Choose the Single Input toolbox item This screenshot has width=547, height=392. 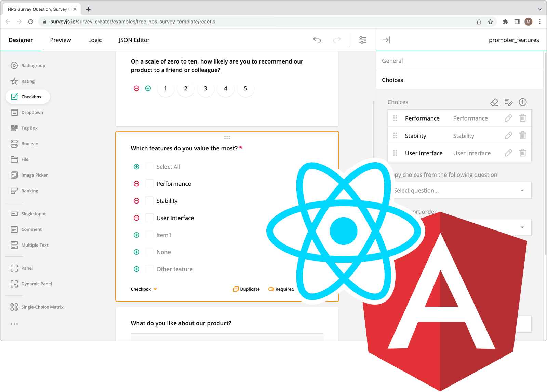click(x=28, y=214)
